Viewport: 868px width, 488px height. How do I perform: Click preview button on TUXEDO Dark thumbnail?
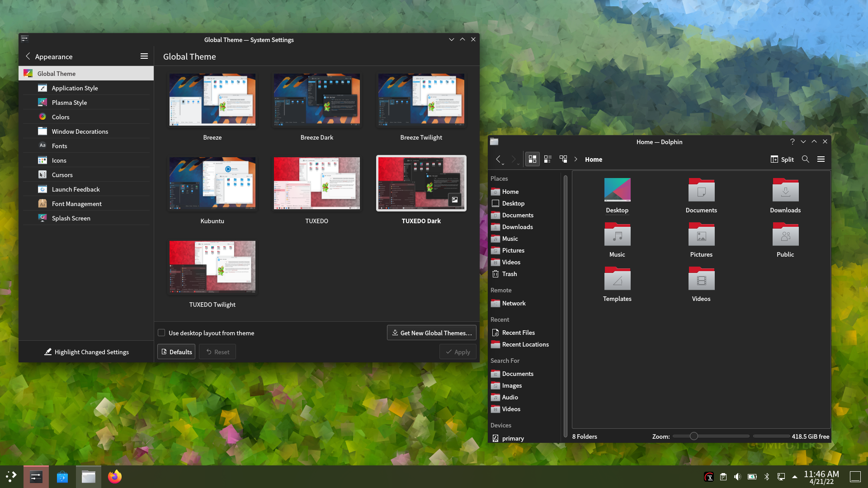tap(455, 199)
